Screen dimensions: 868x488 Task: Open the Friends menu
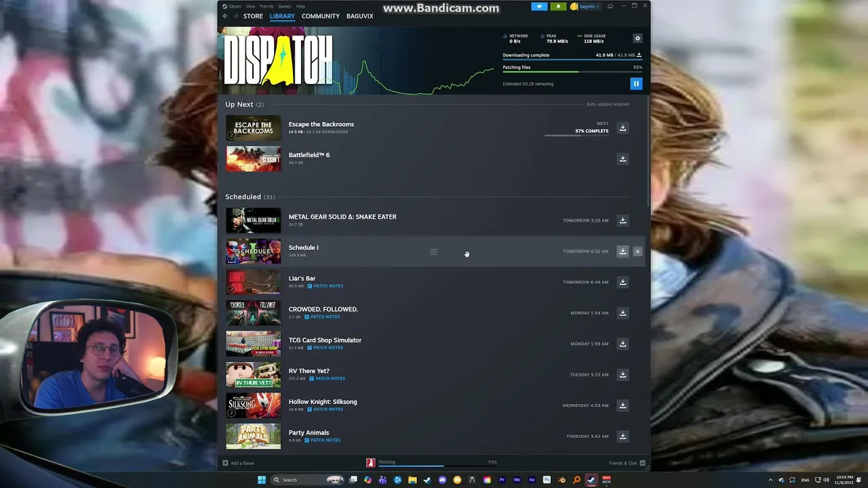click(x=267, y=6)
